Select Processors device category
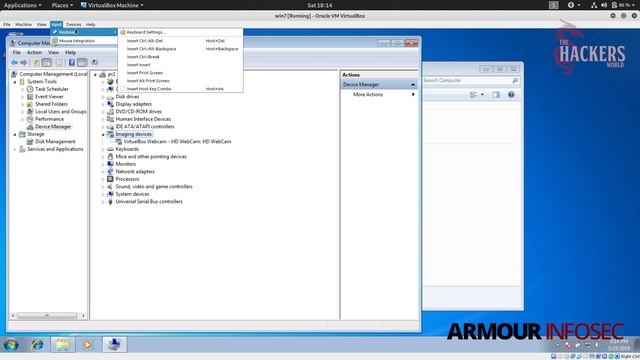The height and width of the screenshot is (360, 640). click(x=127, y=179)
